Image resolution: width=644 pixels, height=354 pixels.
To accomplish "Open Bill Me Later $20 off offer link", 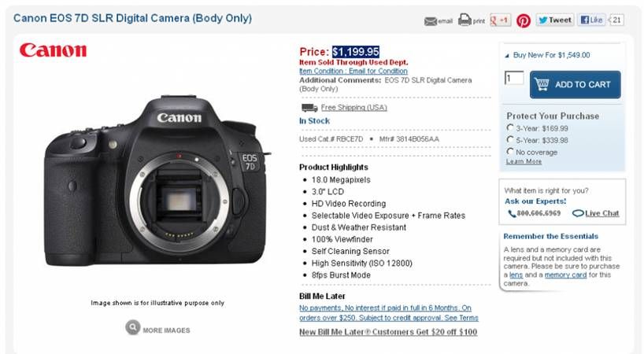I will click(x=388, y=332).
